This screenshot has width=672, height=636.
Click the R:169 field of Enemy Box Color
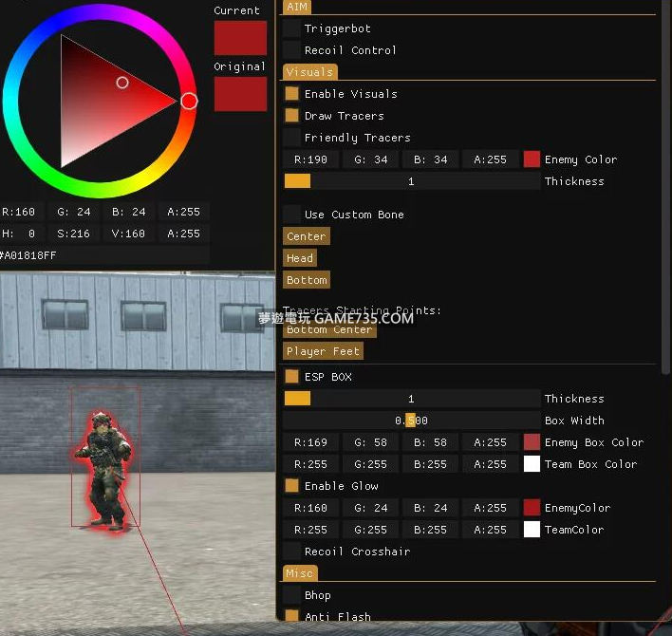[x=310, y=442]
